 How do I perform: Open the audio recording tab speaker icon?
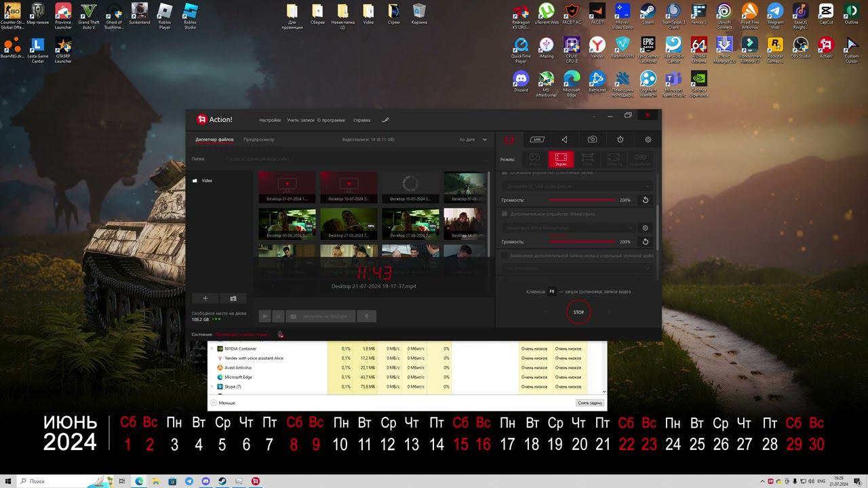coord(564,140)
